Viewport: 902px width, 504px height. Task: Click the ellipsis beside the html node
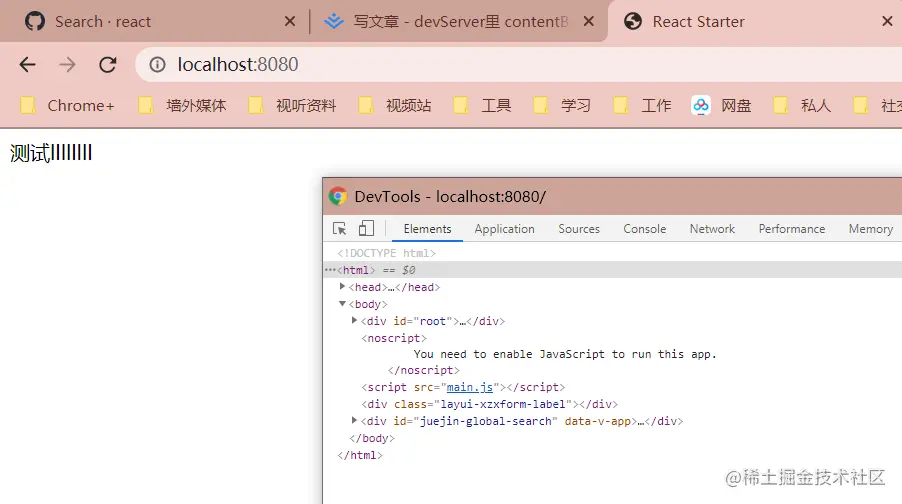pyautogui.click(x=330, y=269)
